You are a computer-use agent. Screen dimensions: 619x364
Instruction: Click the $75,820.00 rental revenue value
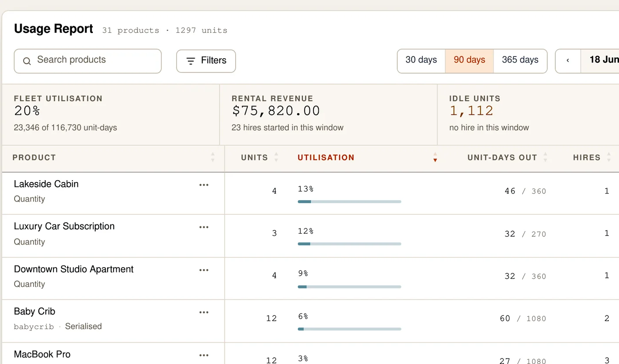point(276,111)
